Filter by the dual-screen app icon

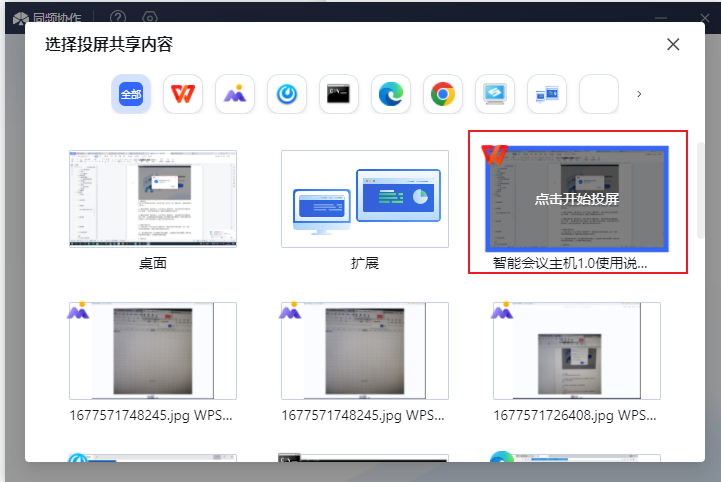(546, 94)
